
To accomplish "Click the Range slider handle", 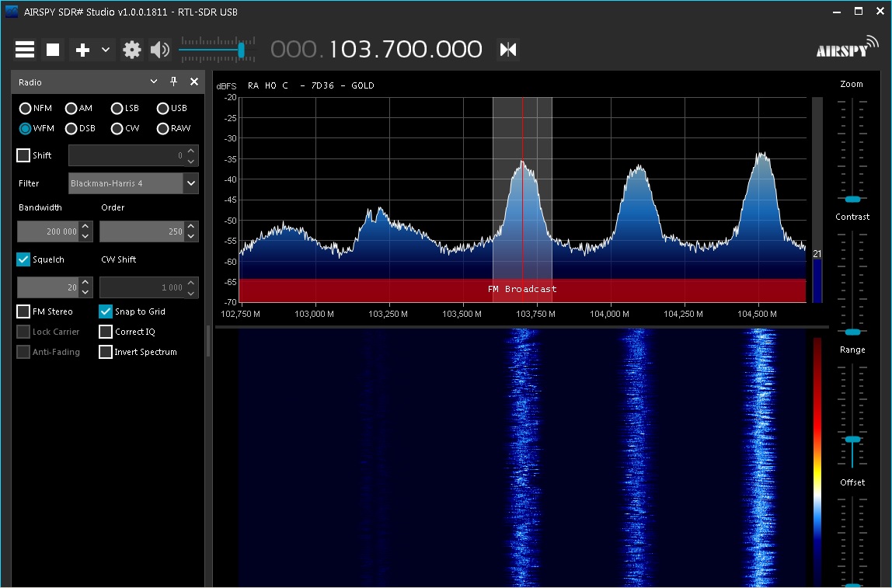I will coord(852,439).
